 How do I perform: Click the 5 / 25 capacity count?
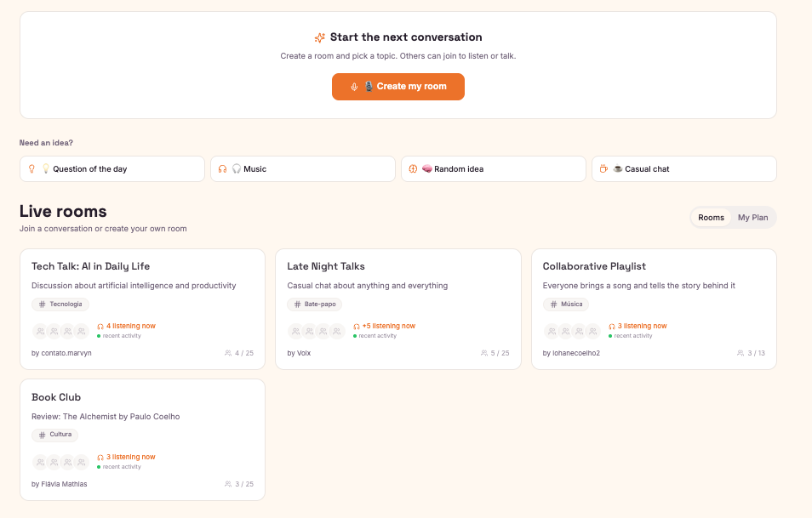tap(500, 353)
